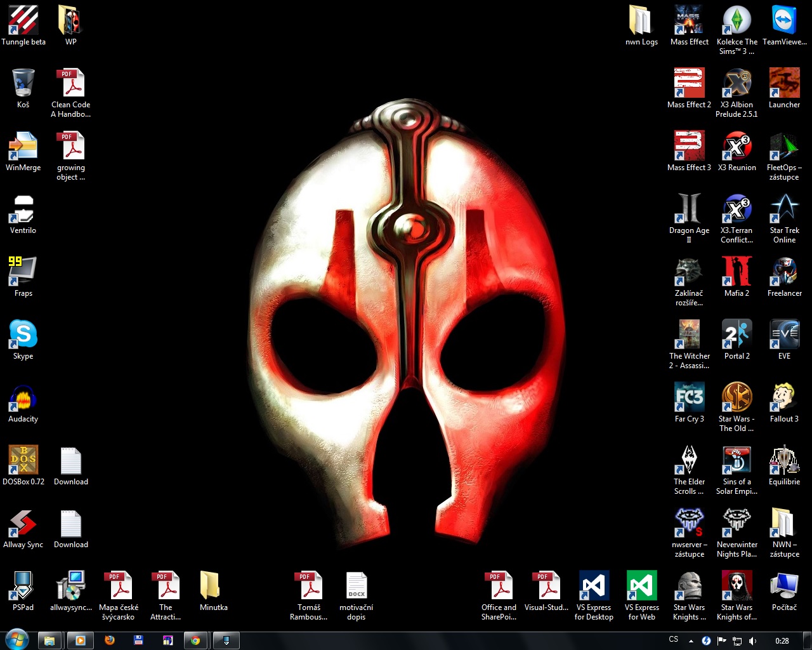Image resolution: width=812 pixels, height=650 pixels.
Task: Click the volume speaker tray icon
Action: coord(752,640)
